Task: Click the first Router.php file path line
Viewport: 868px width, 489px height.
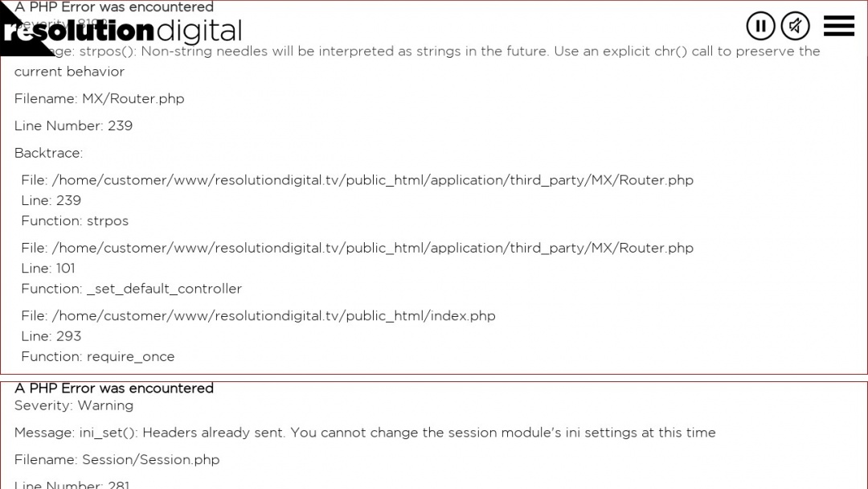Action: [357, 180]
